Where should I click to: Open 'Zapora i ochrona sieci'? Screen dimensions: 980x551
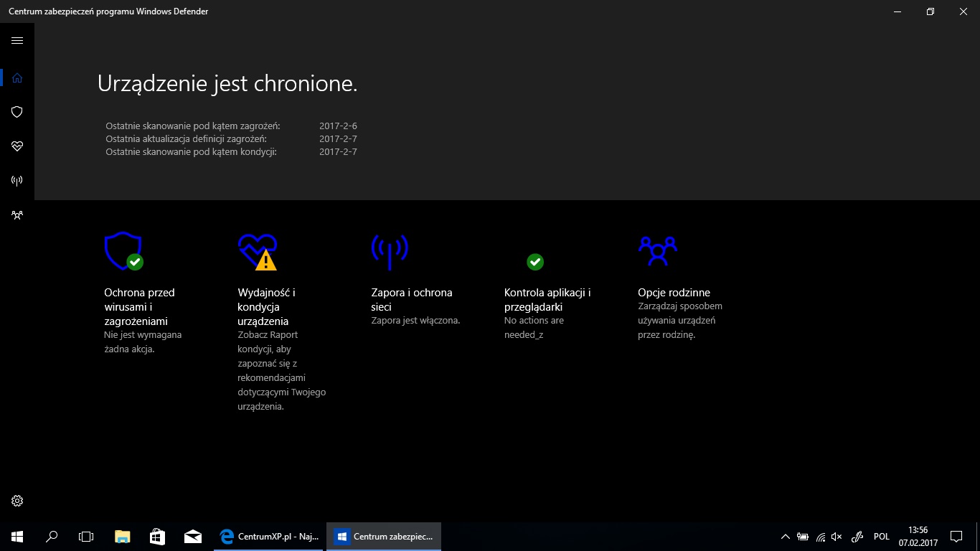click(x=412, y=300)
